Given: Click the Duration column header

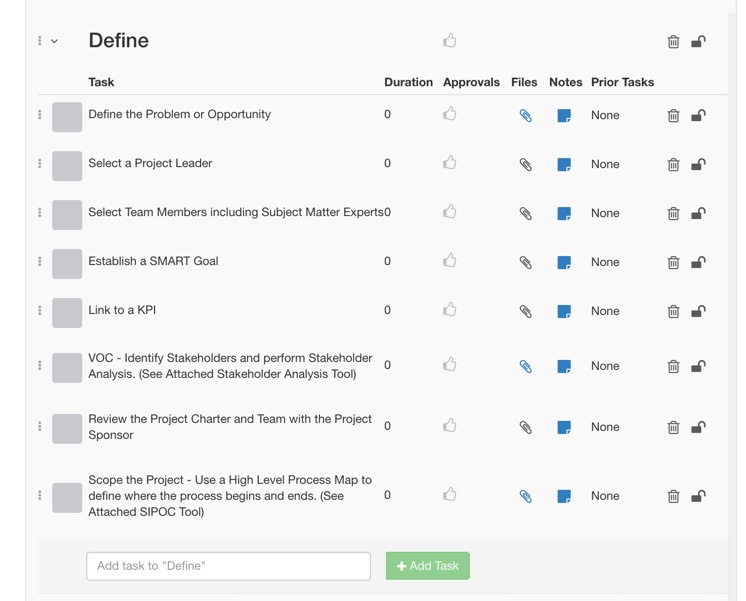Looking at the screenshot, I should coord(408,82).
